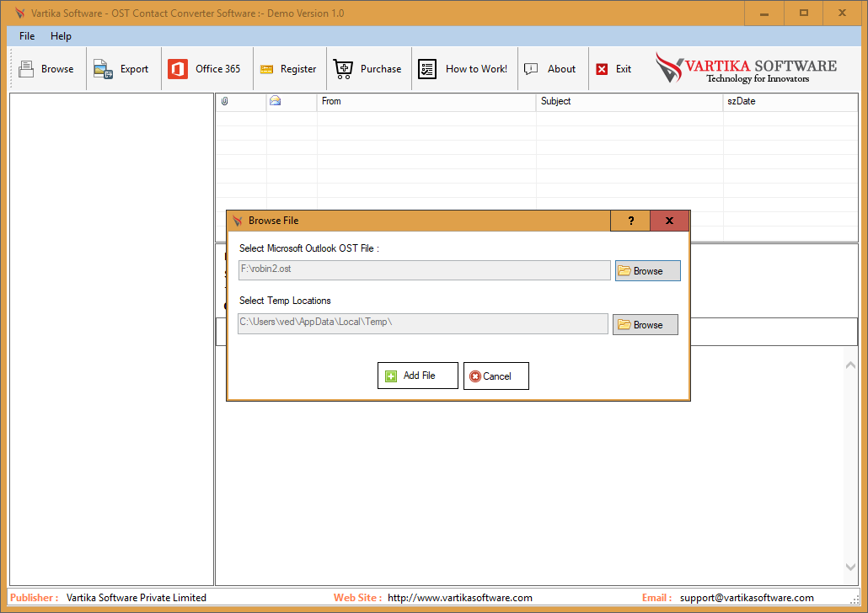Click the Add File button

(418, 376)
